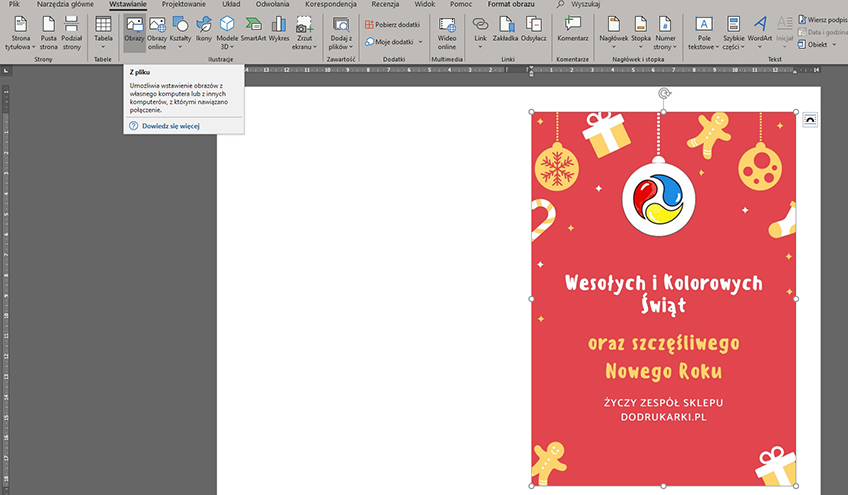Click Dodaj z plików
This screenshot has width=848, height=495.
click(x=341, y=33)
